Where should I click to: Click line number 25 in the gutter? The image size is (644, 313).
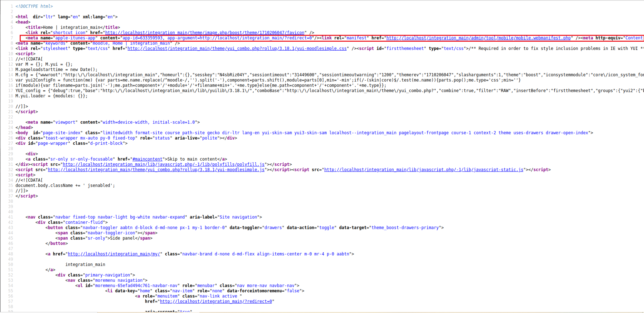(x=10, y=133)
